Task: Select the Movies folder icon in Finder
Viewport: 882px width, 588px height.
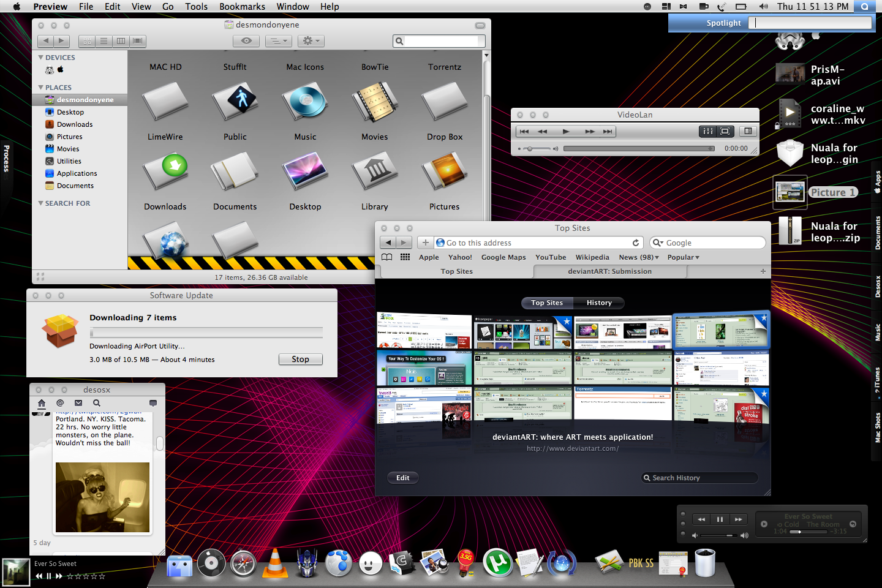Action: [375, 102]
